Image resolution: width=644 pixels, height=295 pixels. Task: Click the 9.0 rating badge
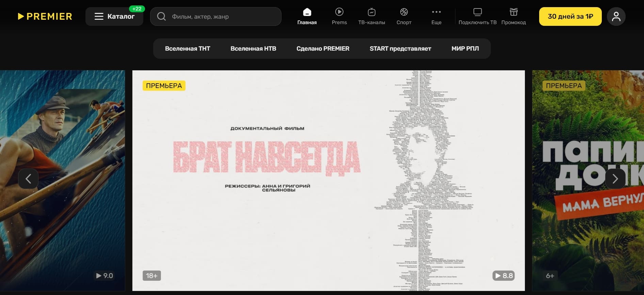[x=104, y=276]
